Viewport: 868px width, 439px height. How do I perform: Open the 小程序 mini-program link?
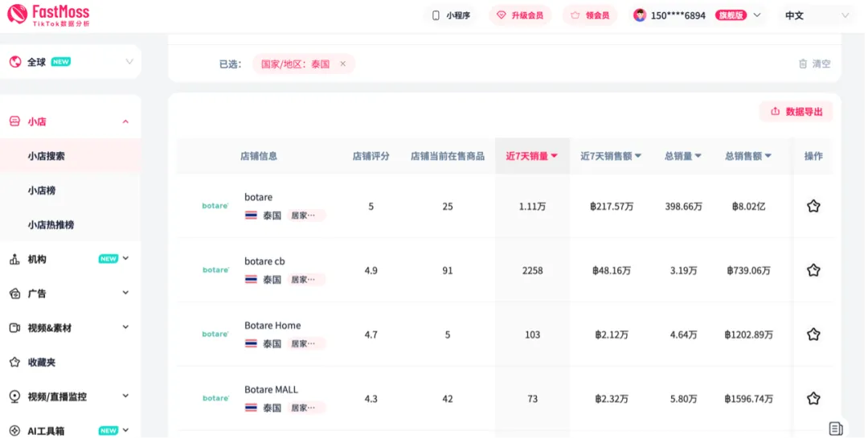click(451, 15)
